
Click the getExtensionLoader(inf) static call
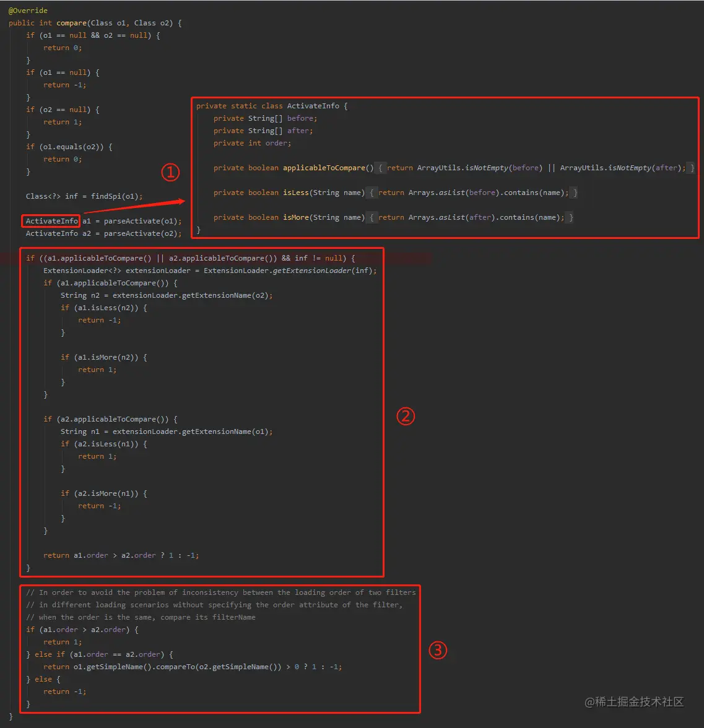(x=322, y=271)
